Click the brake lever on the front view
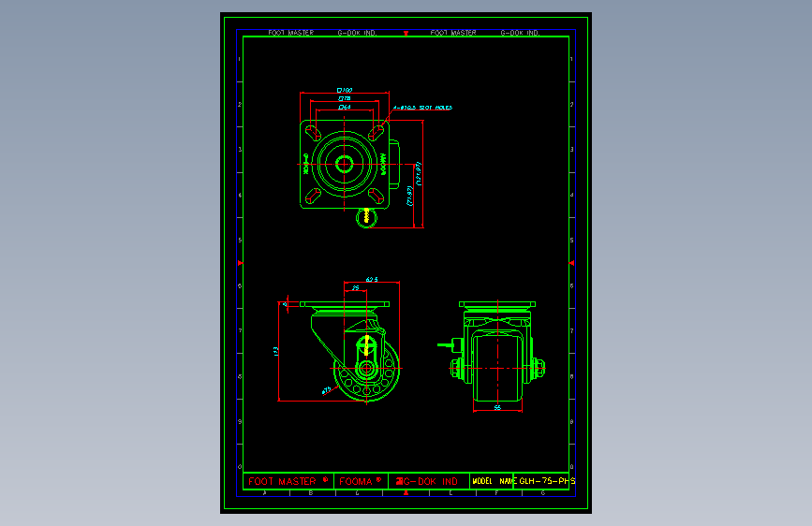812x526 pixels. point(450,344)
